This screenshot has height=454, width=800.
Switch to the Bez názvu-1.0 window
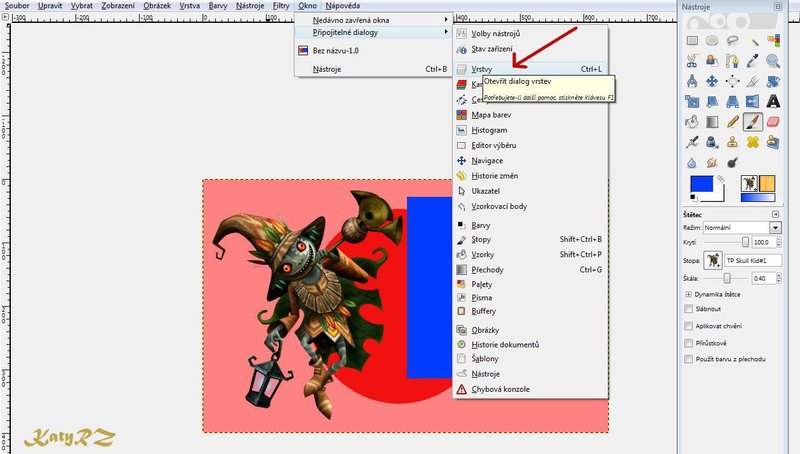coord(374,51)
